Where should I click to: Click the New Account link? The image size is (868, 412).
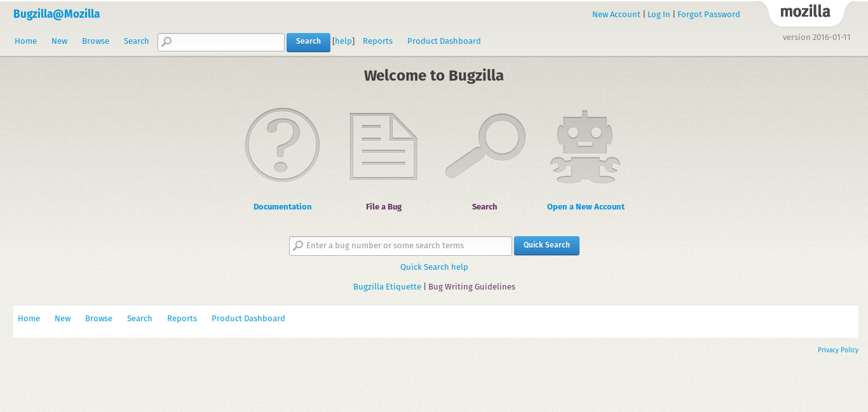tap(616, 15)
